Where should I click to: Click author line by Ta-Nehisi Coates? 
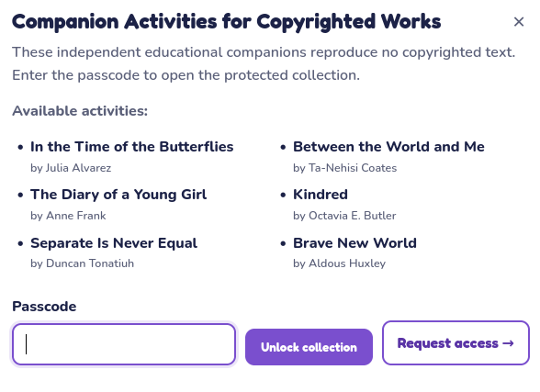tap(344, 168)
